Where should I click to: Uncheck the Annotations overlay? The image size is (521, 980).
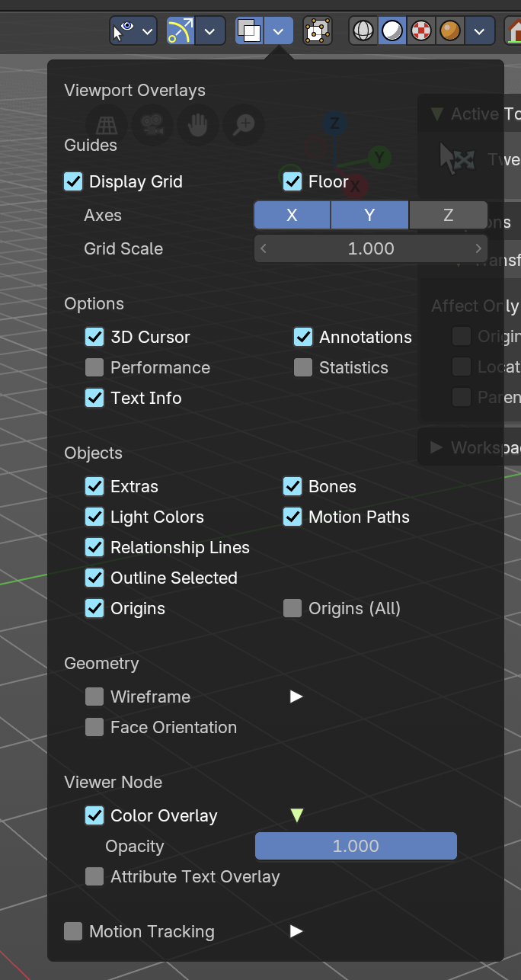(303, 337)
